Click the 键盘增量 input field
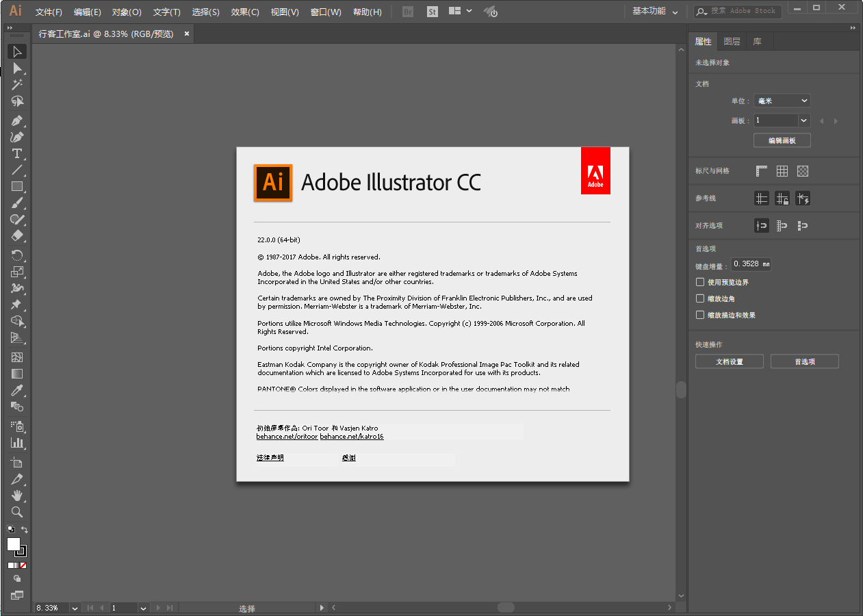 coord(751,264)
